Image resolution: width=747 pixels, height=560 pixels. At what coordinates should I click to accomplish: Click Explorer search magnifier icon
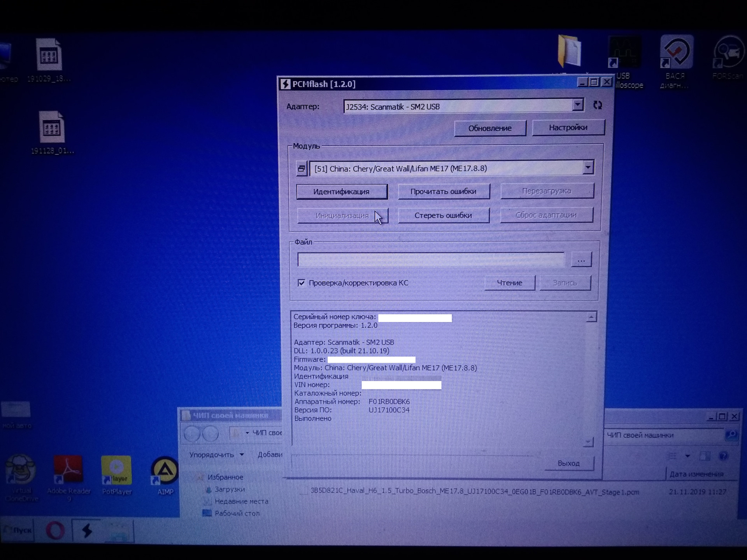(731, 434)
